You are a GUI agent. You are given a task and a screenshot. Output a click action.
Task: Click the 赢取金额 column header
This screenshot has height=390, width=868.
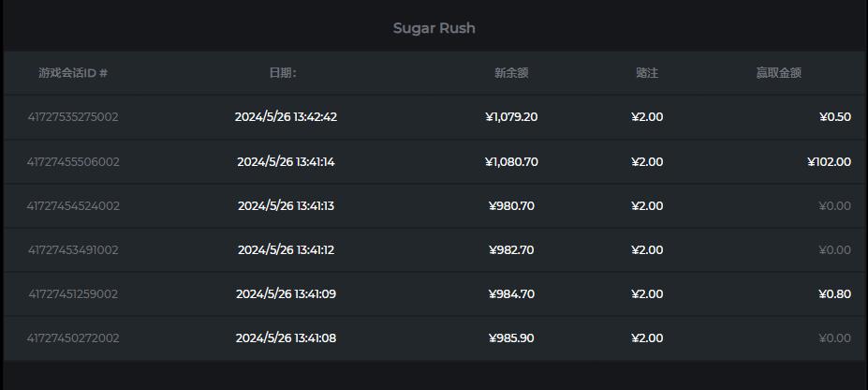779,73
